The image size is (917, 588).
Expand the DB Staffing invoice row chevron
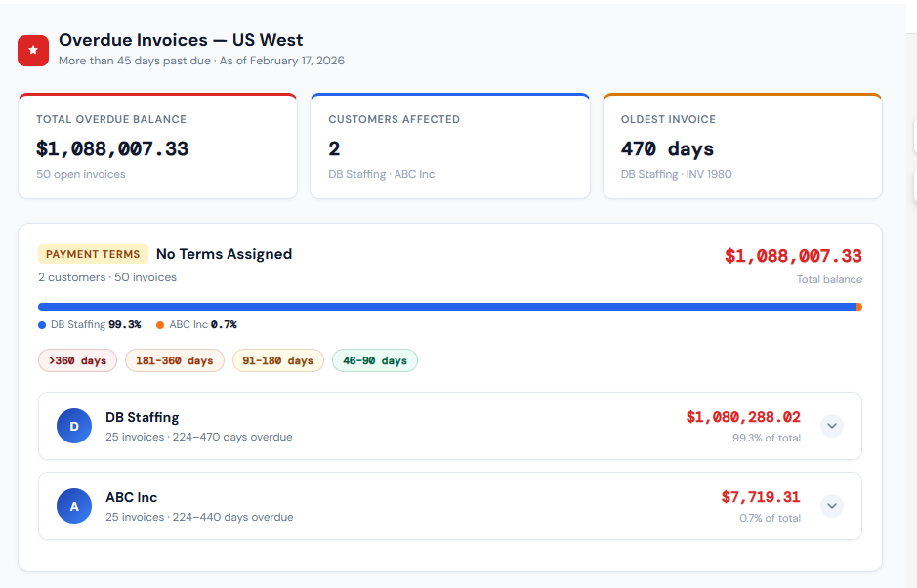click(831, 426)
